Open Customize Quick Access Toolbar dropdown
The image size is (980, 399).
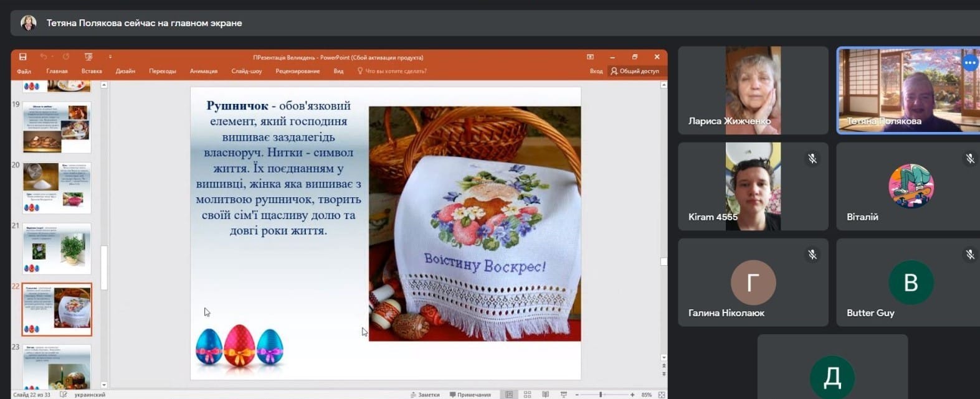110,57
